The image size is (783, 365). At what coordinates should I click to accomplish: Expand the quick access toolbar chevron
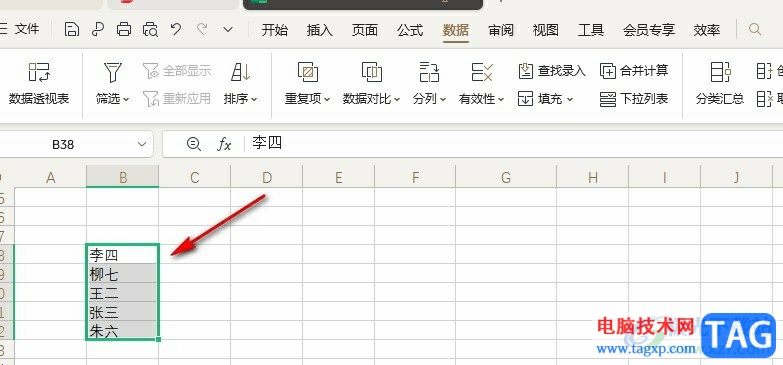(228, 29)
